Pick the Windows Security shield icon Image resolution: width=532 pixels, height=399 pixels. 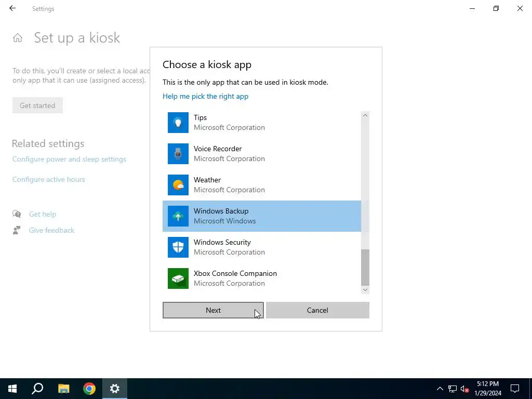[178, 247]
